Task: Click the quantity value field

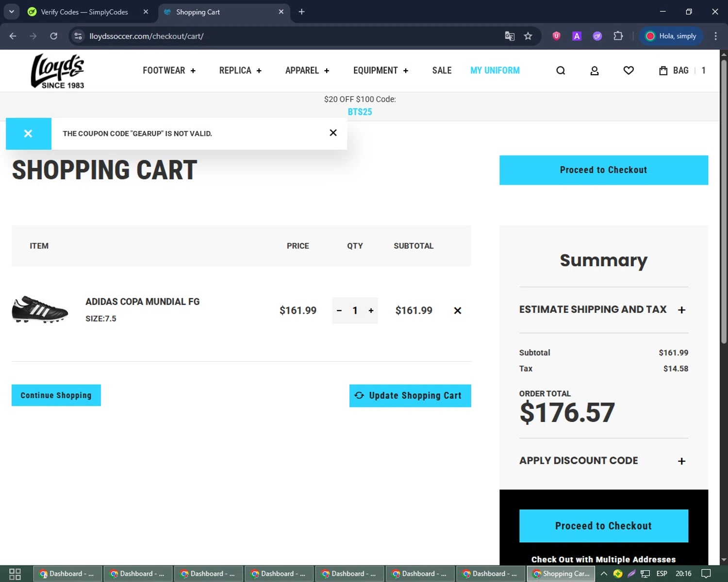Action: pos(355,310)
